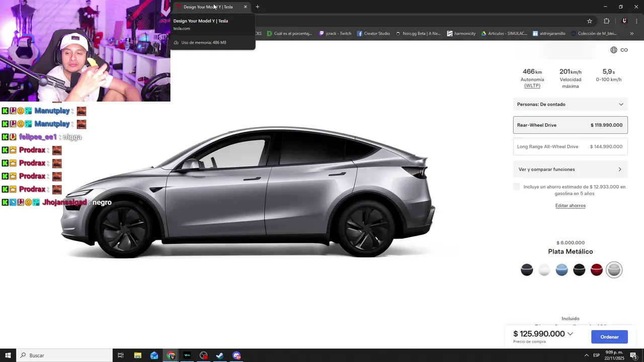Viewport: 644px width, 362px height.
Task: Open the jcrack - Twitch bookmark
Action: [x=336, y=34]
